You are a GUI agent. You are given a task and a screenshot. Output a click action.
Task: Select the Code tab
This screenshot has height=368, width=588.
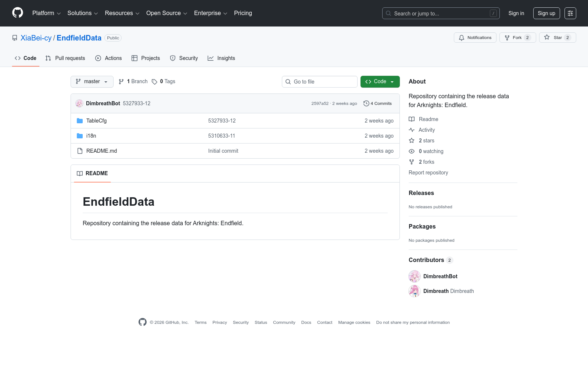click(26, 58)
